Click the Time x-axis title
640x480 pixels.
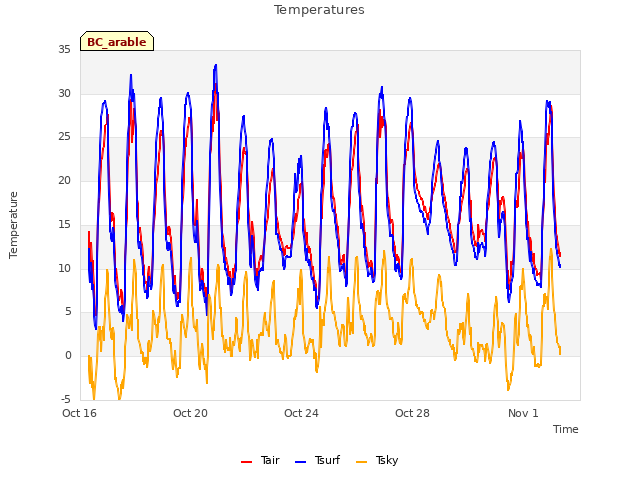(x=566, y=429)
